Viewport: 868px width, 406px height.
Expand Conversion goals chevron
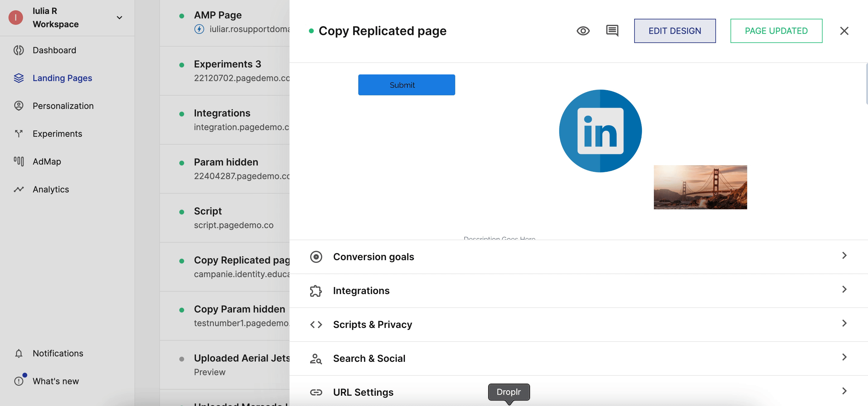(844, 256)
